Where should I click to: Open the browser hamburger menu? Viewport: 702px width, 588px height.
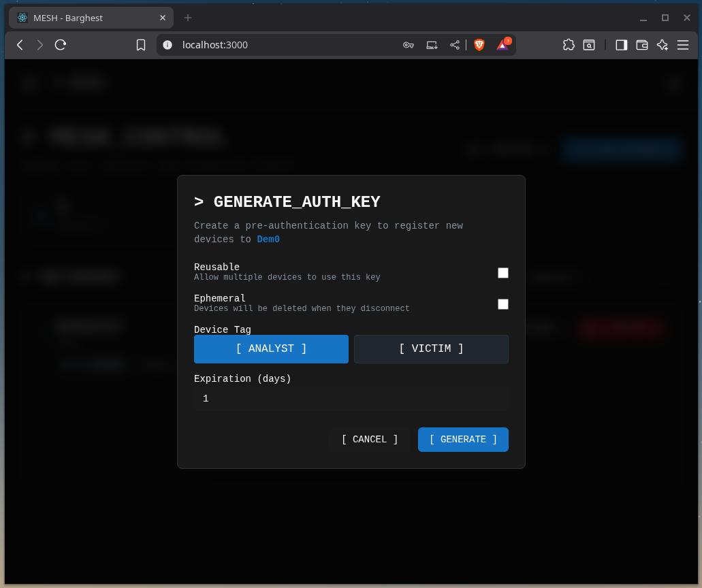click(683, 45)
